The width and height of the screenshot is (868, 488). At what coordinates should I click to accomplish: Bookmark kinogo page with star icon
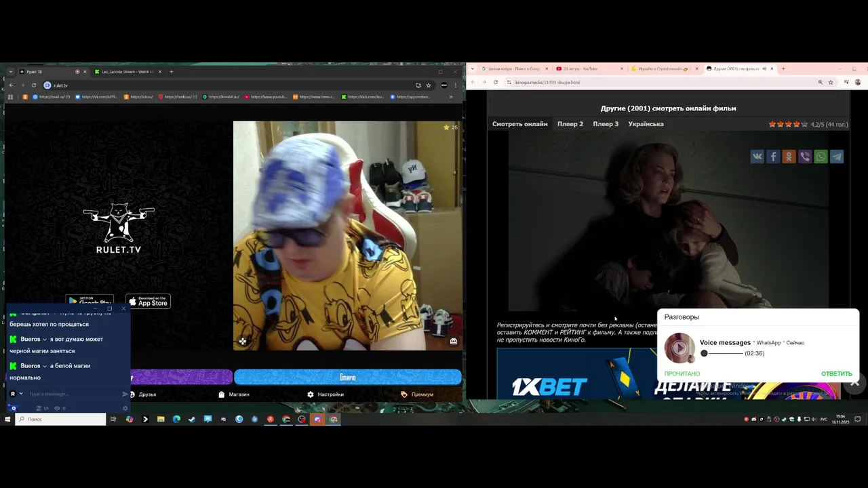pos(831,82)
